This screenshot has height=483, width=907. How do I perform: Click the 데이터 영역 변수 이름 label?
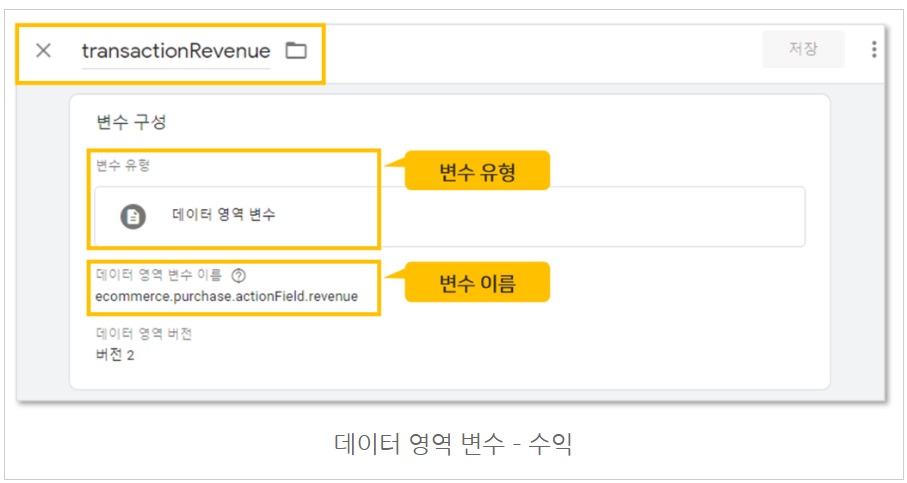point(159,275)
